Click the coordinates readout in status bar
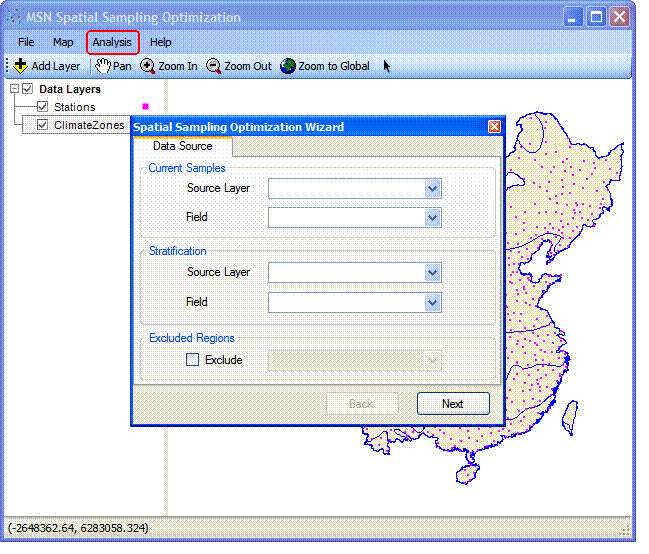This screenshot has height=554, width=649. [78, 528]
